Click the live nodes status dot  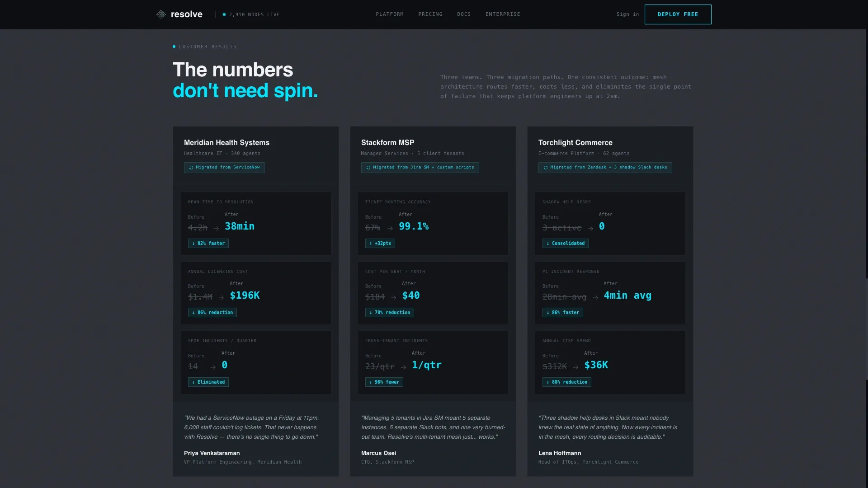[x=224, y=14]
